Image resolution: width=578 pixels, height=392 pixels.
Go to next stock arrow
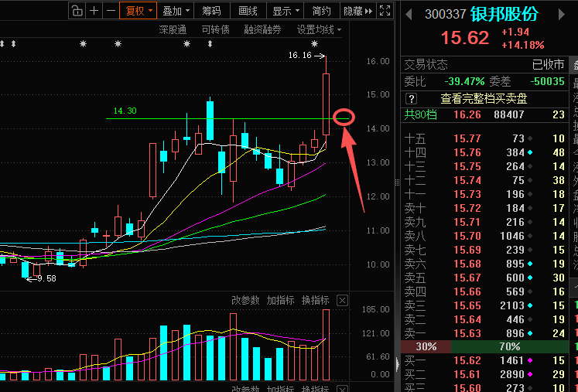[x=562, y=15]
